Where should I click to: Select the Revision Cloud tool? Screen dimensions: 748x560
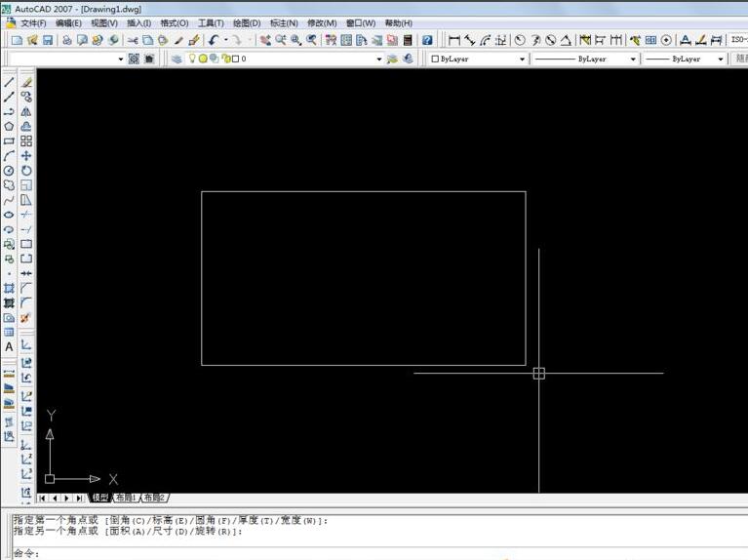point(9,185)
